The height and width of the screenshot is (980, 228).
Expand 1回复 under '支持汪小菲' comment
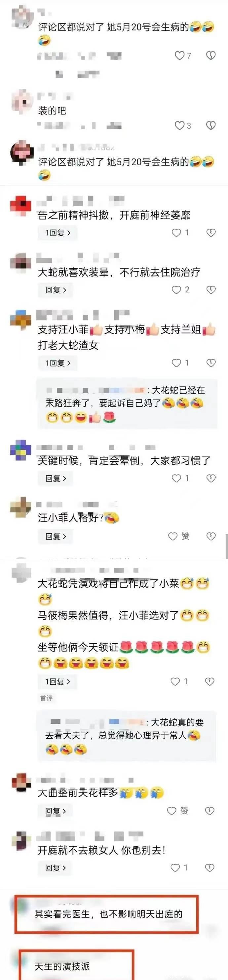tap(57, 363)
